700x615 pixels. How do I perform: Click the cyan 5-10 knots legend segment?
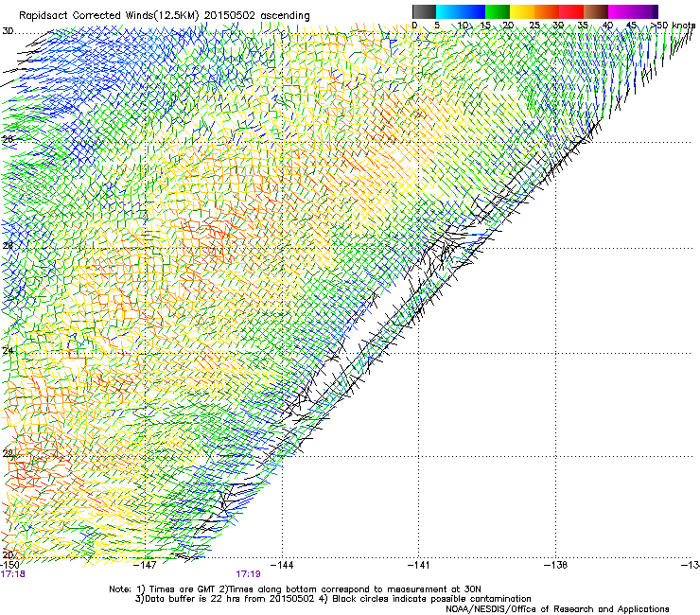(x=448, y=11)
